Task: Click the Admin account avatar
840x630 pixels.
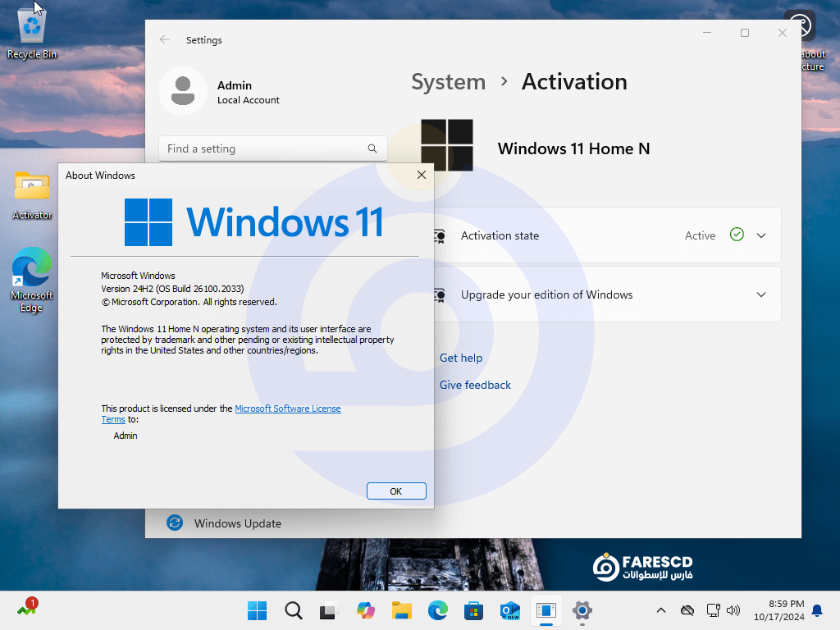Action: 183,91
